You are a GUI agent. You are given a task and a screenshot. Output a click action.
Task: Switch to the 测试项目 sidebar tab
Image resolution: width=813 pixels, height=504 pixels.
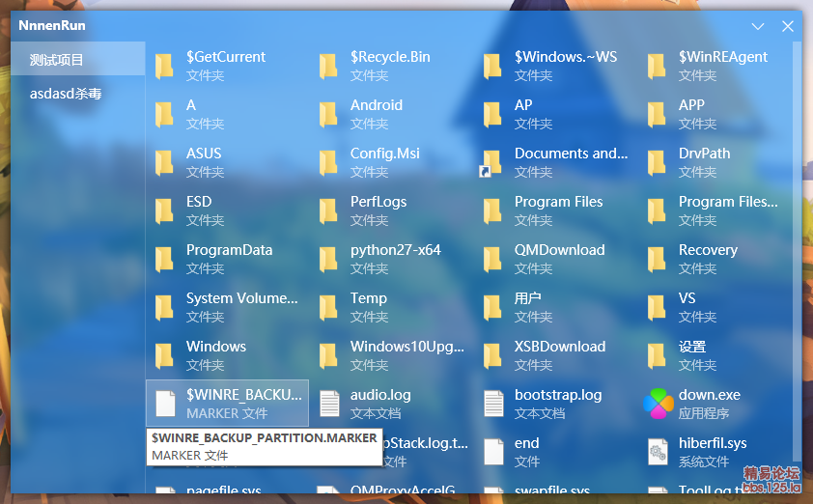(78, 59)
